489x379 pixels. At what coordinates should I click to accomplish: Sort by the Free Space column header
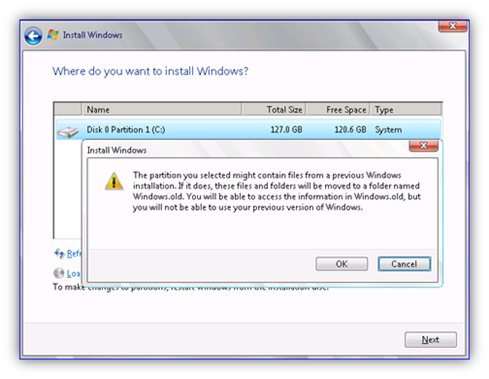(x=338, y=109)
